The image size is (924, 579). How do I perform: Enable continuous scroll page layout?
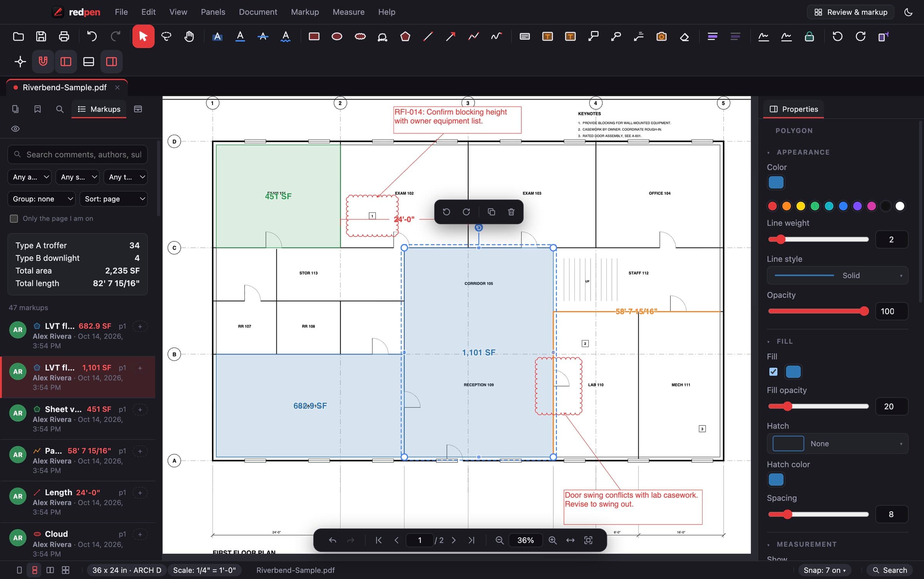coord(34,570)
